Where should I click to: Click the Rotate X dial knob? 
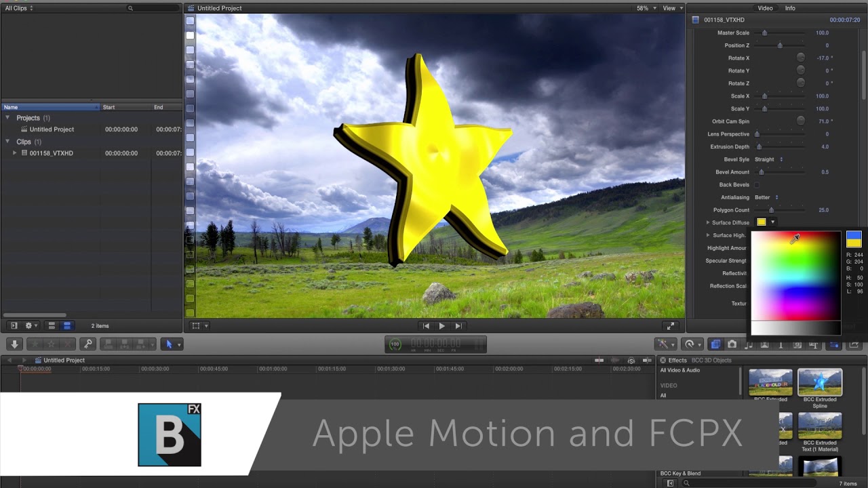coord(801,58)
